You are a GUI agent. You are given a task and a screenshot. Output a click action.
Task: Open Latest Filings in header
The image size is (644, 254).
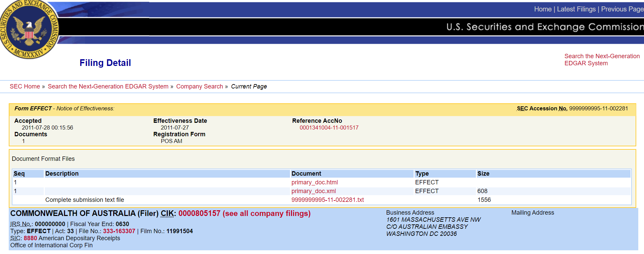coord(576,9)
